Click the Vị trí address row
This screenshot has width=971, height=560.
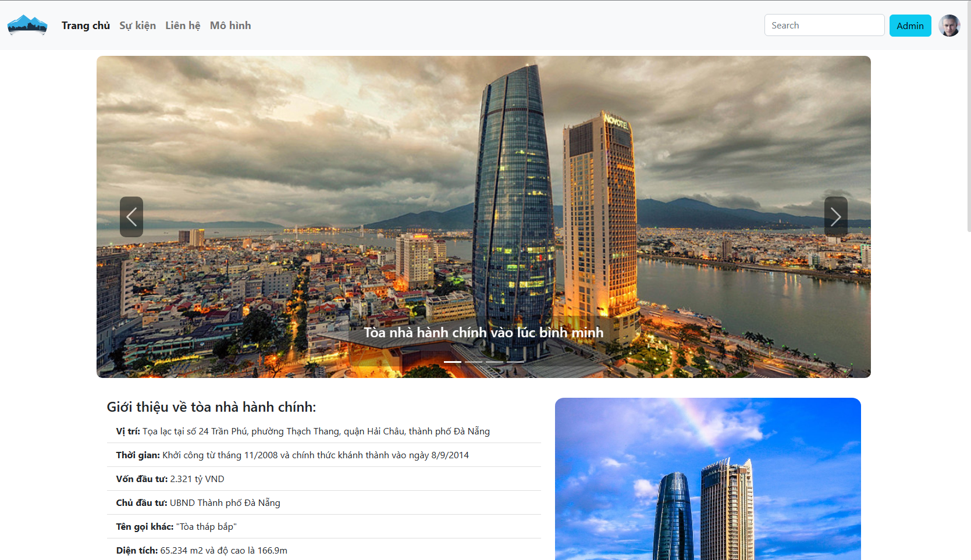303,431
